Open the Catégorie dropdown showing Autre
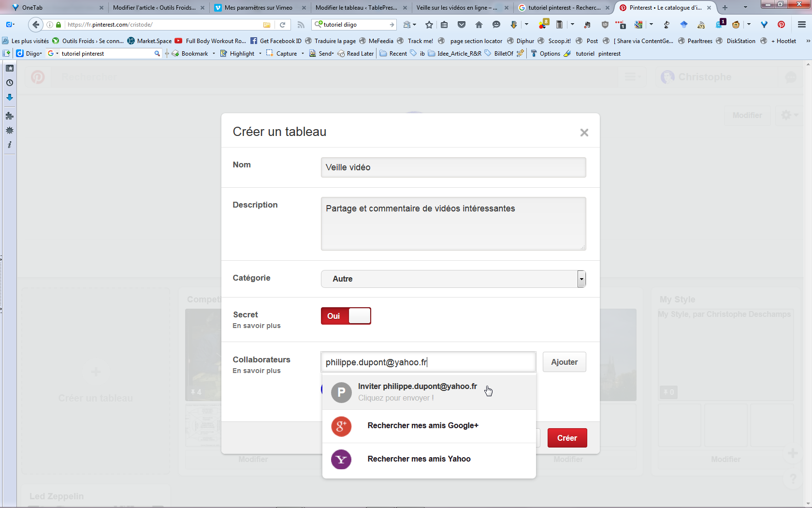 [x=453, y=279]
